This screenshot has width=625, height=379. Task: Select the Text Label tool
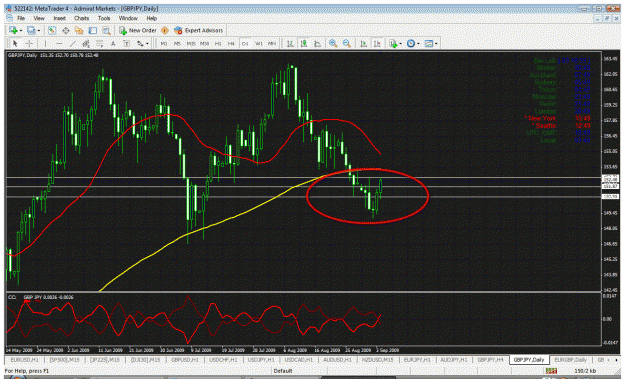pyautogui.click(x=126, y=43)
